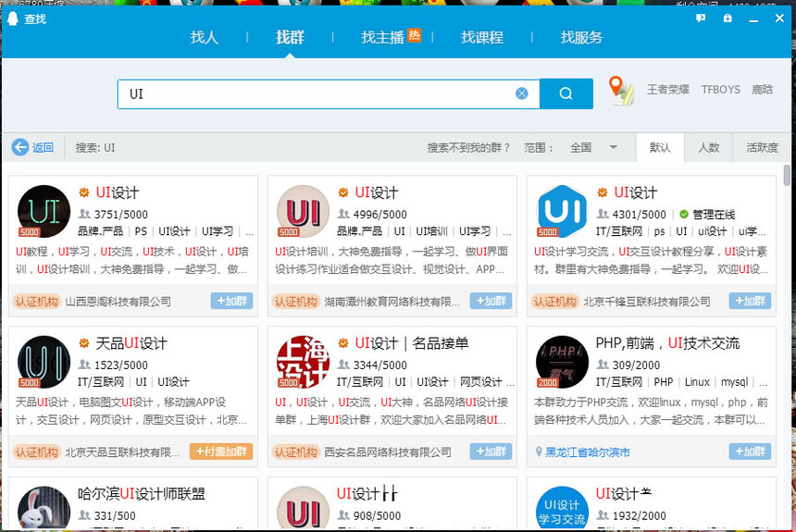Click hot keyword 王者荣耀
796x532 pixels.
(667, 90)
